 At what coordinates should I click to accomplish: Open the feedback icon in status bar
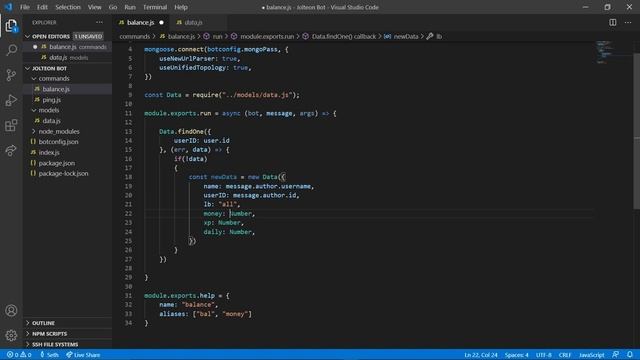pyautogui.click(x=616, y=355)
